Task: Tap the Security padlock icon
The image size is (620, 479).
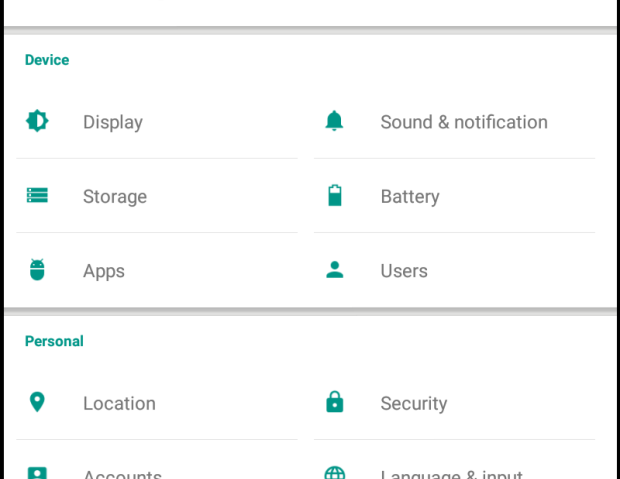Action: 335,402
